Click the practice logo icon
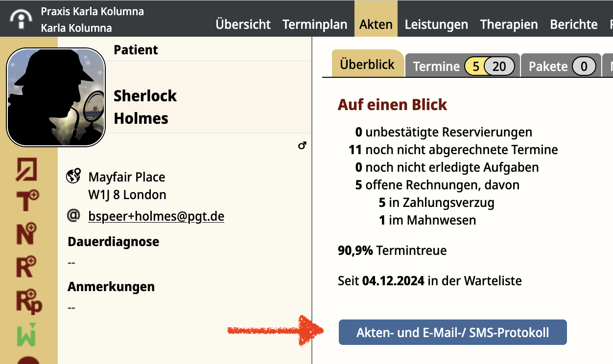The width and height of the screenshot is (613, 364). (x=21, y=19)
